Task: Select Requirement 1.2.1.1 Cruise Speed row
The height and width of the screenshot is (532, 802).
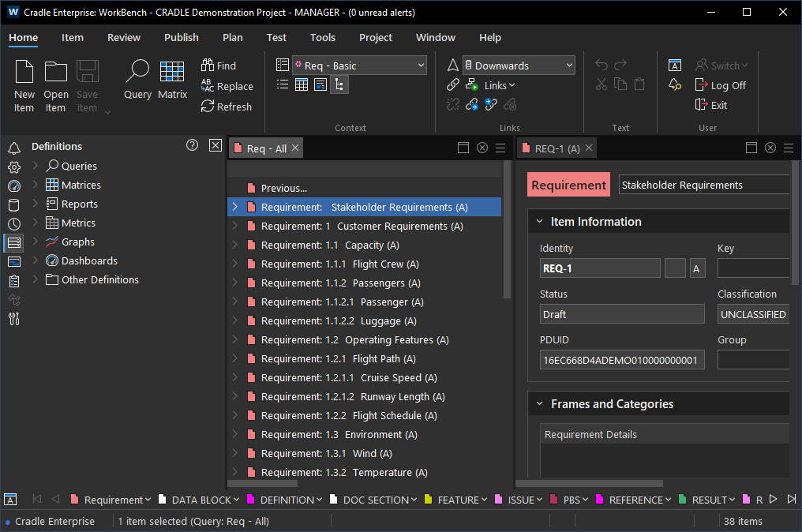Action: click(364, 377)
